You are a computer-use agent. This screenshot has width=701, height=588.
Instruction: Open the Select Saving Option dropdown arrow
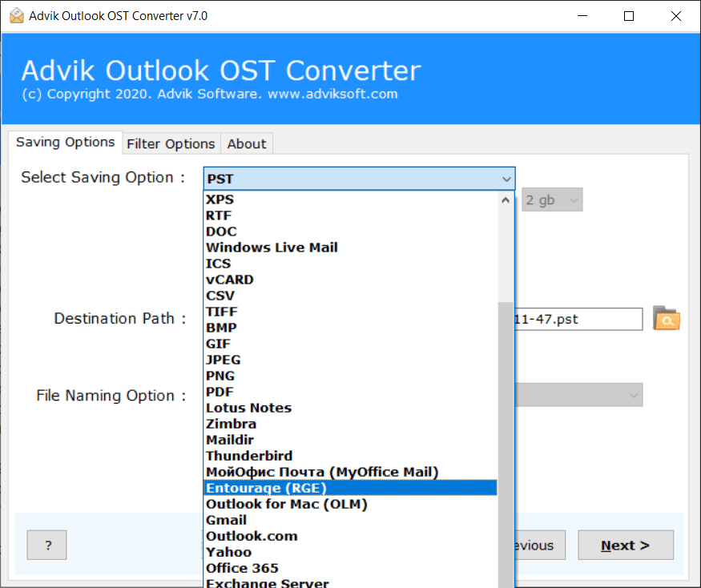point(506,179)
